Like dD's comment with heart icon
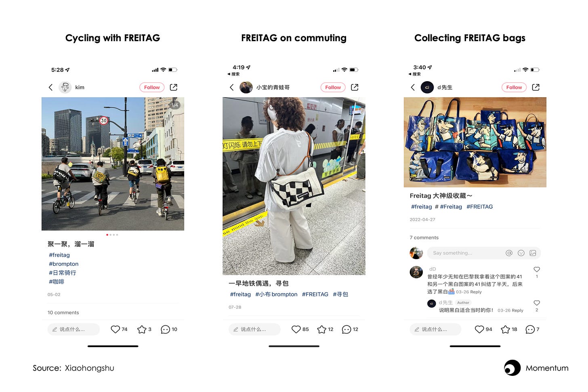The width and height of the screenshot is (588, 392). tap(537, 269)
